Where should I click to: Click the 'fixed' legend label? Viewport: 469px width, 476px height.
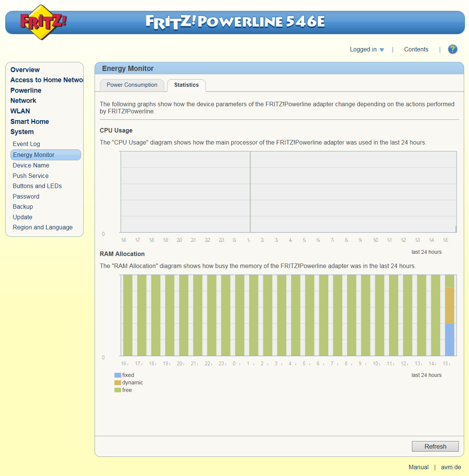[x=128, y=375]
